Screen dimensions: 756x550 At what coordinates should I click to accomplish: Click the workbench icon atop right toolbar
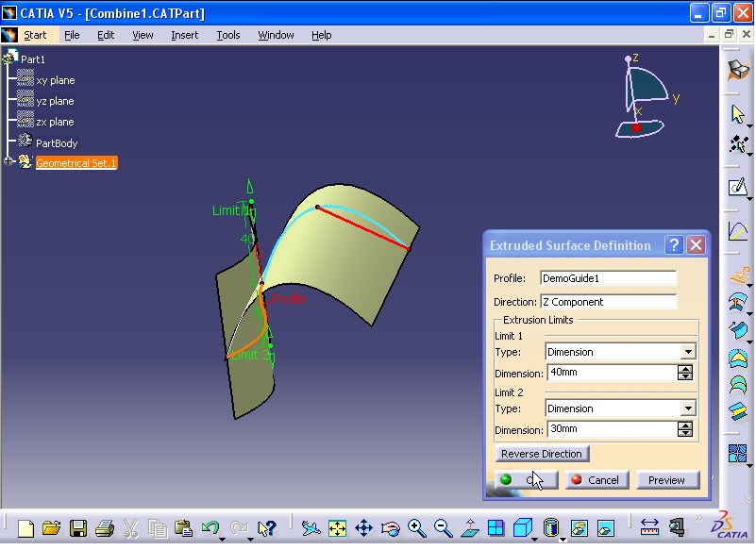738,71
